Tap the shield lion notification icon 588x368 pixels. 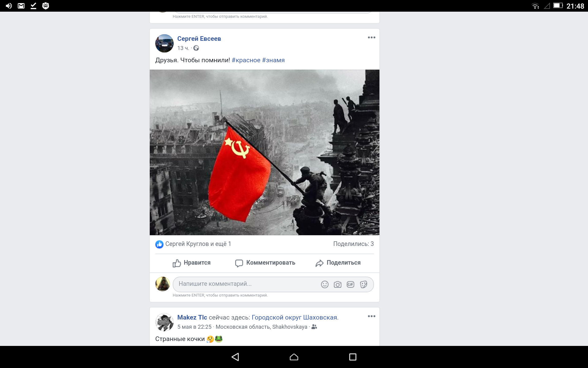(x=46, y=6)
